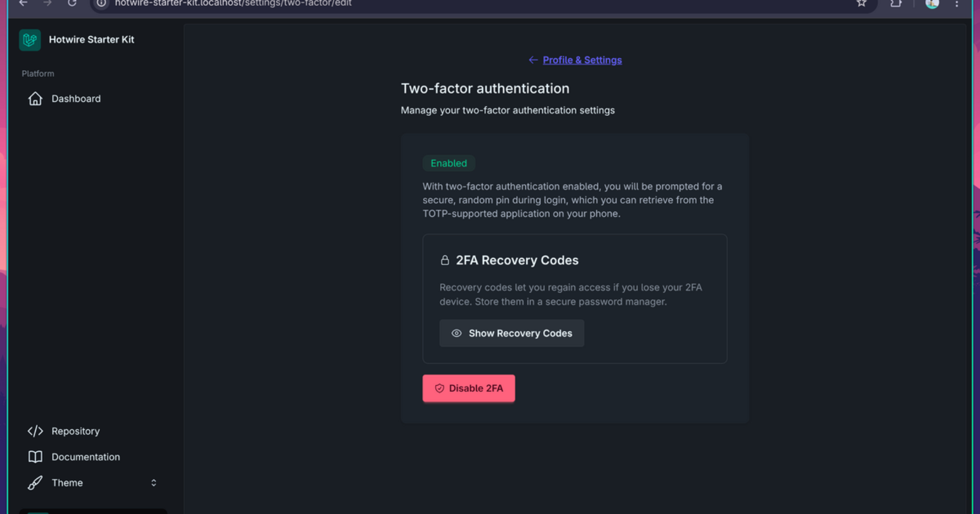Open the browser profile avatar menu
980x514 pixels.
[x=932, y=3]
